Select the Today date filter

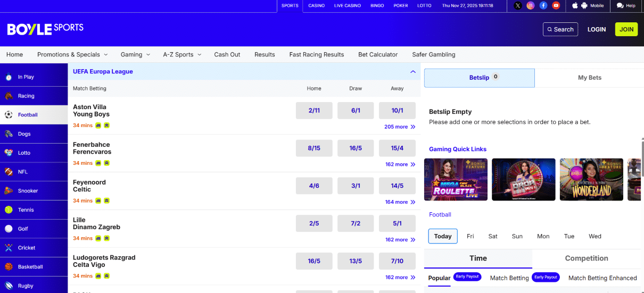[x=443, y=236]
